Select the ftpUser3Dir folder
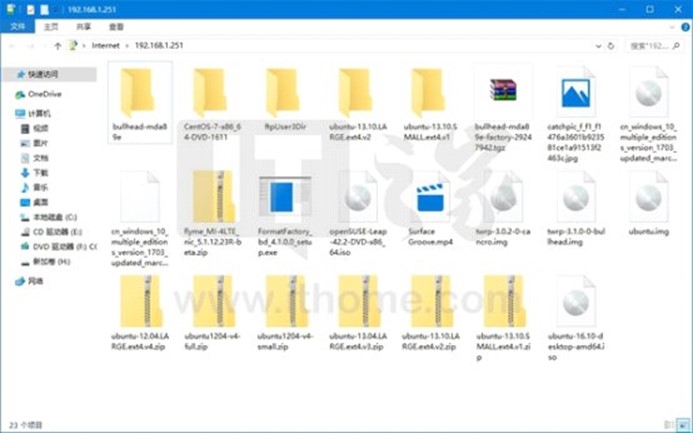This screenshot has width=693, height=433. (x=284, y=95)
